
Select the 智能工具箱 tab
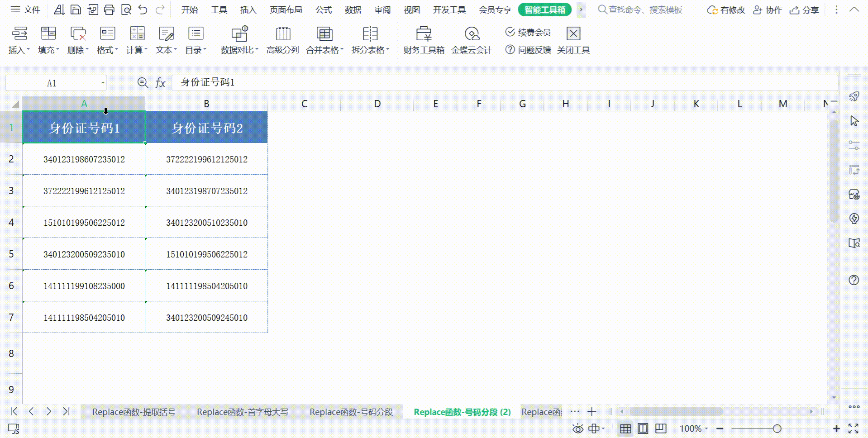pos(545,10)
